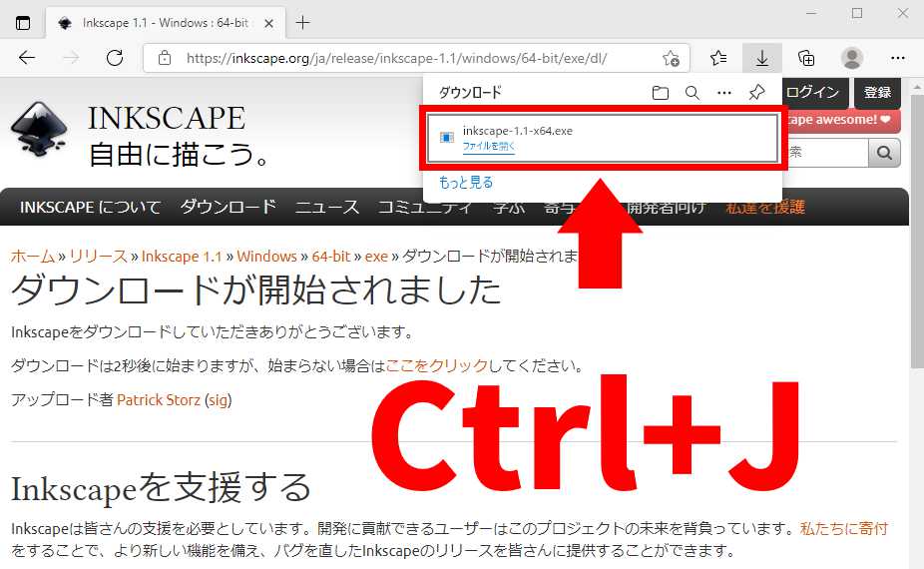Open ダウンロード navigation menu
Viewport: 924px width, 569px height.
pos(229,207)
